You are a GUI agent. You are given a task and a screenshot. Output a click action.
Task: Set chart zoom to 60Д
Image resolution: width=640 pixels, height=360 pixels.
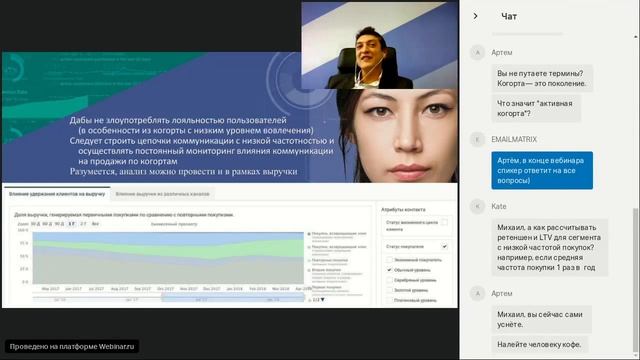click(47, 224)
